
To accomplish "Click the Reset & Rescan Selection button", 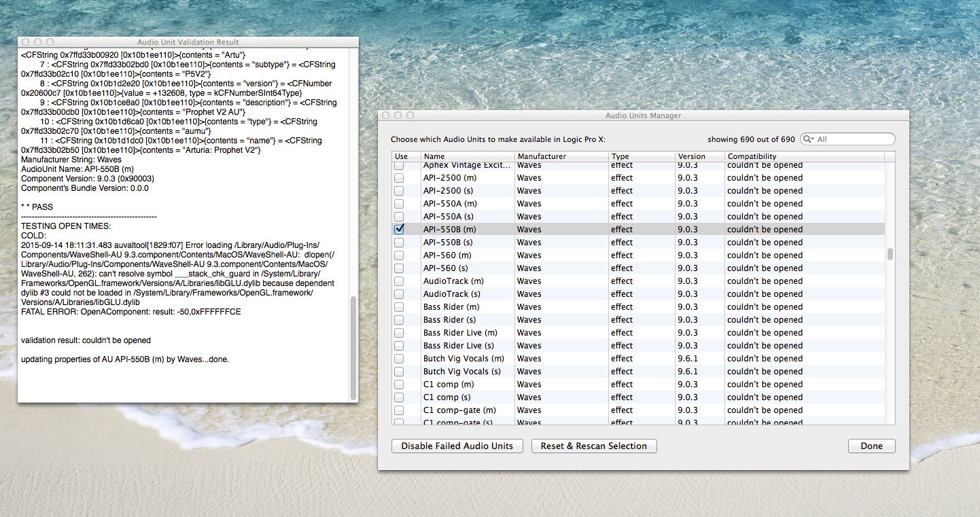I will coord(594,446).
